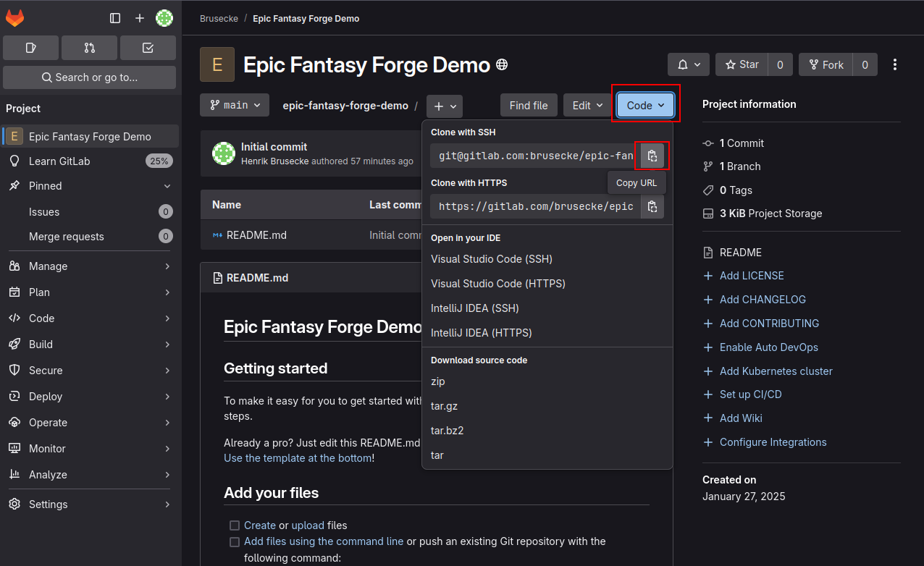Open the to-do list shortcut icon

pyautogui.click(x=148, y=48)
